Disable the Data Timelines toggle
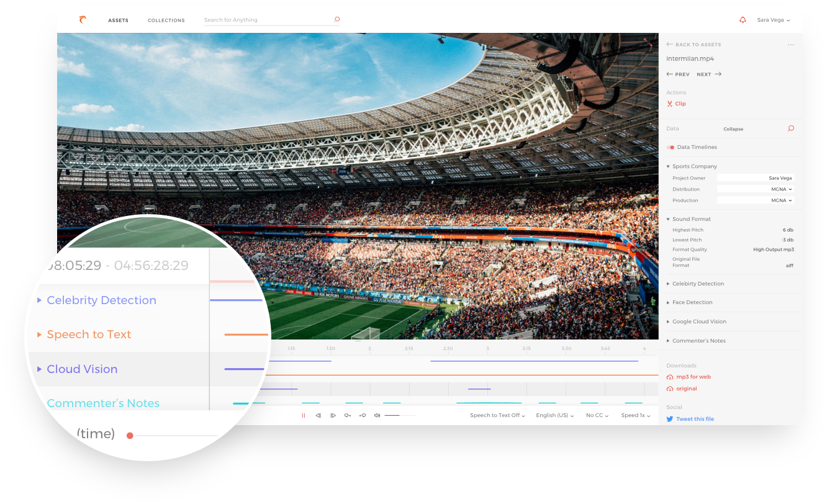 pos(671,147)
